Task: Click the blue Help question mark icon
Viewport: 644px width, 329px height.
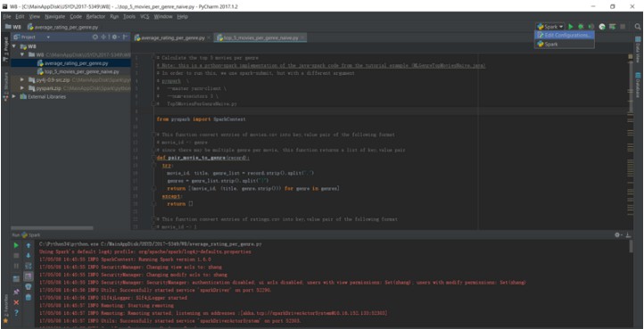Action: pyautogui.click(x=16, y=313)
